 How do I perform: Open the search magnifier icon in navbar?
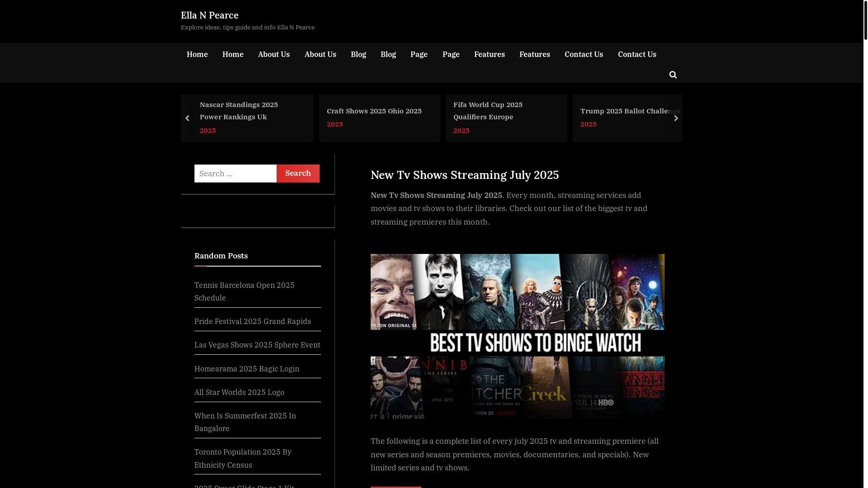673,75
